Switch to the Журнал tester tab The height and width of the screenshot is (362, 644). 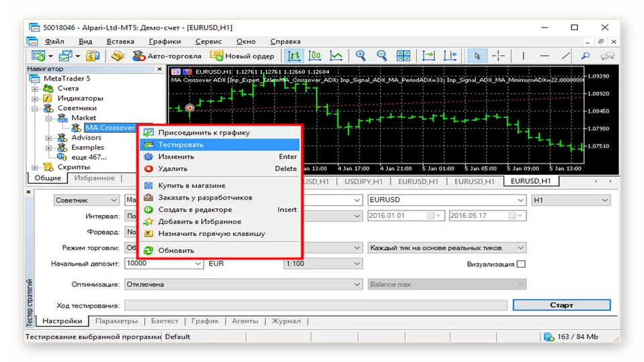[286, 321]
